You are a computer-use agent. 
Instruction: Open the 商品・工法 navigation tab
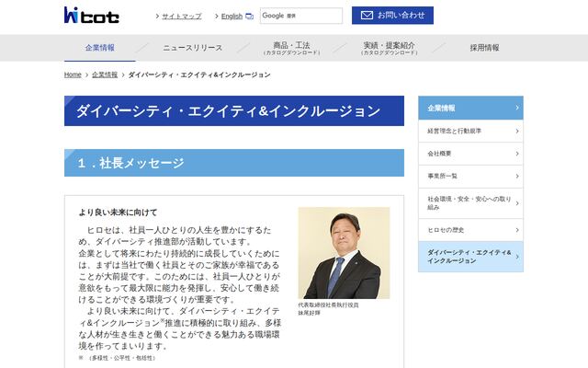tap(291, 48)
